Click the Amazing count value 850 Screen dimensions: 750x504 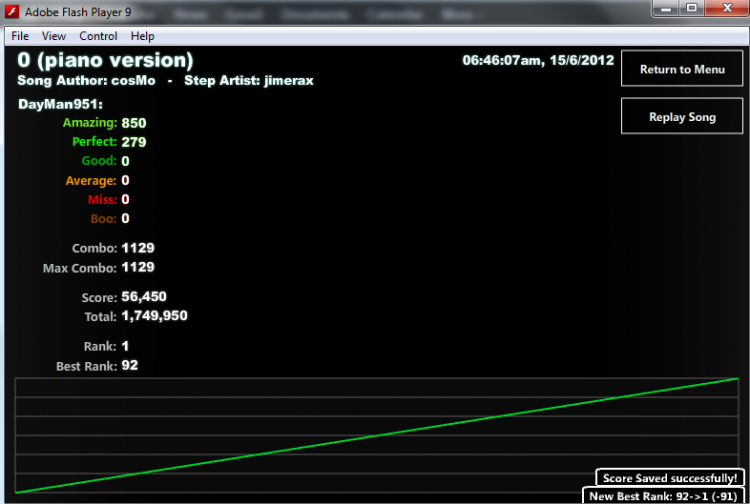(133, 123)
